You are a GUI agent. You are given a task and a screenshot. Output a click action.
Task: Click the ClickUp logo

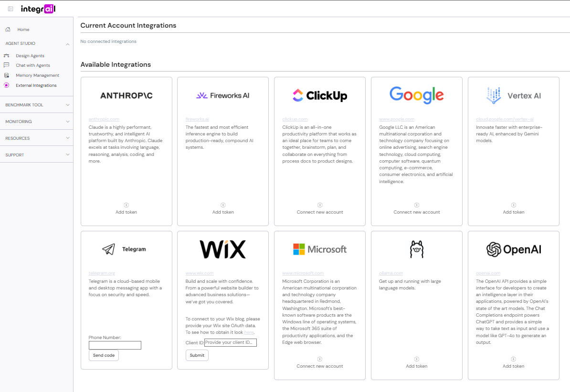pos(320,95)
